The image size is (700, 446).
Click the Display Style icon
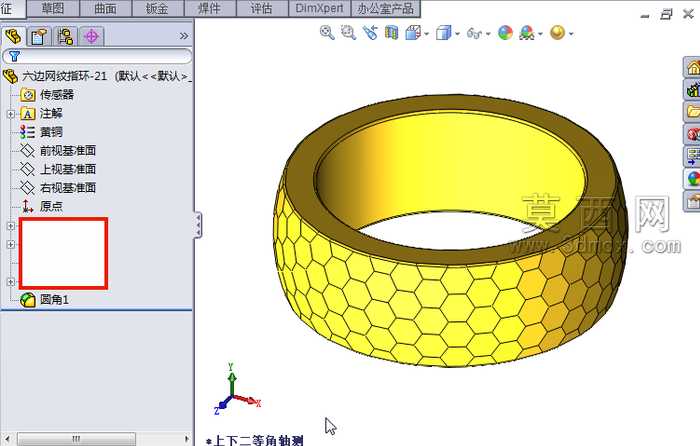tap(443, 33)
